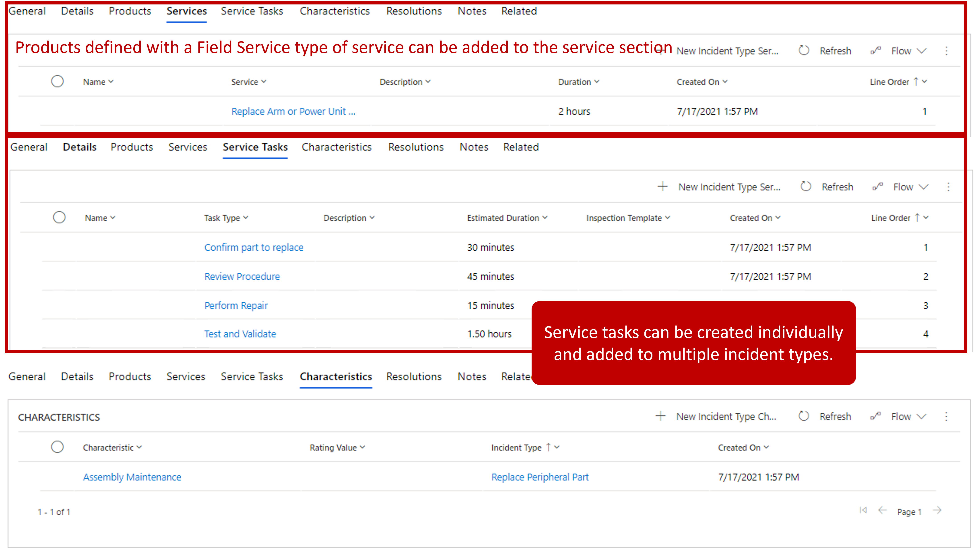The height and width of the screenshot is (551, 980).
Task: Toggle the checkbox next to Name in Services tab
Action: pos(57,81)
